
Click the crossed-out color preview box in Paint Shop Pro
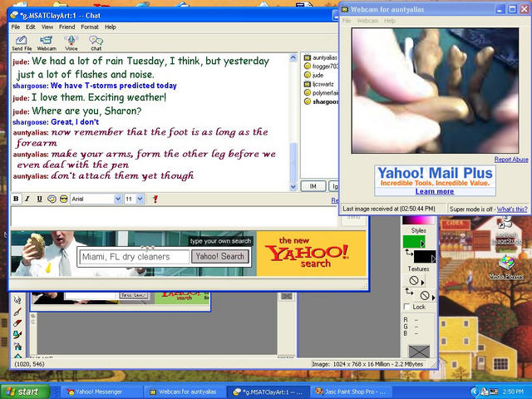coord(419,351)
